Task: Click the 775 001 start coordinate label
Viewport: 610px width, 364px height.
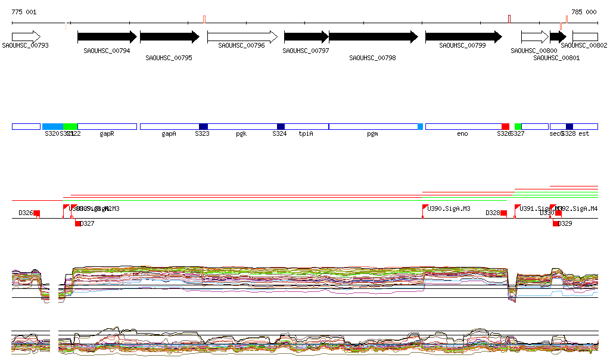Action: 24,12
